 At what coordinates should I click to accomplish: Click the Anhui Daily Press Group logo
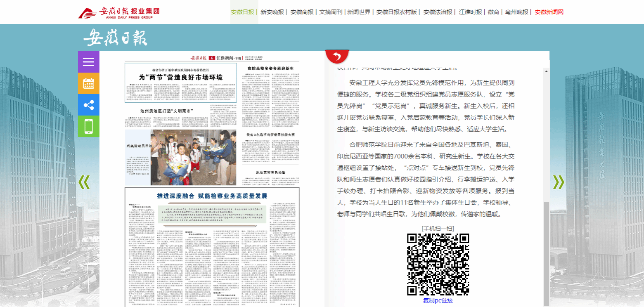119,12
